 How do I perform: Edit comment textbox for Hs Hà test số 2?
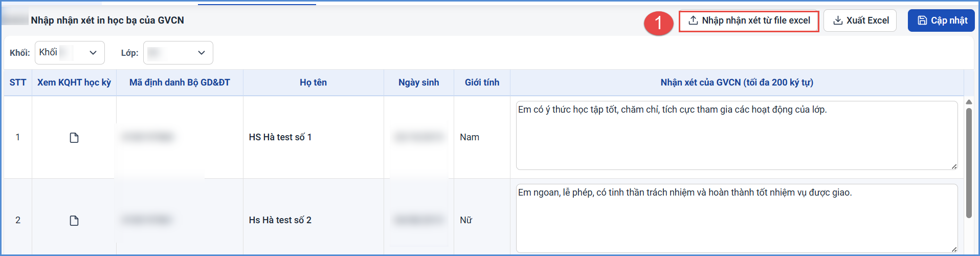[737, 219]
